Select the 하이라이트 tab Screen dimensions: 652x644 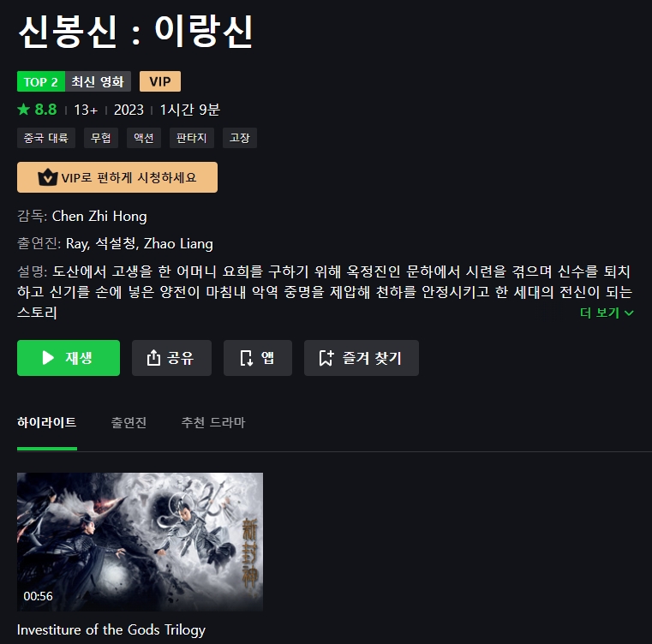tap(46, 422)
